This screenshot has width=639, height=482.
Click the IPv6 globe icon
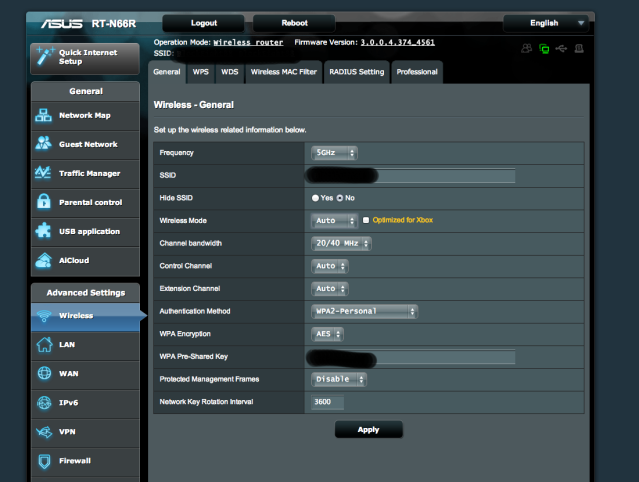[44, 403]
